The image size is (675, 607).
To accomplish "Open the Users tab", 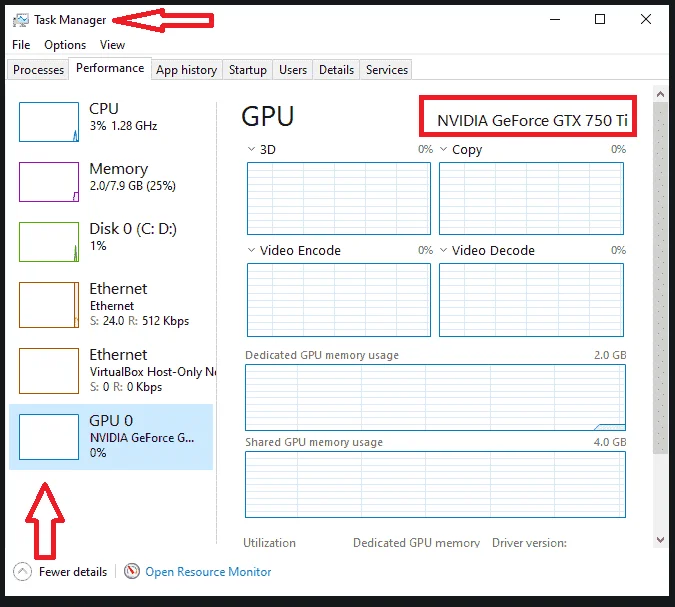I will coord(293,70).
